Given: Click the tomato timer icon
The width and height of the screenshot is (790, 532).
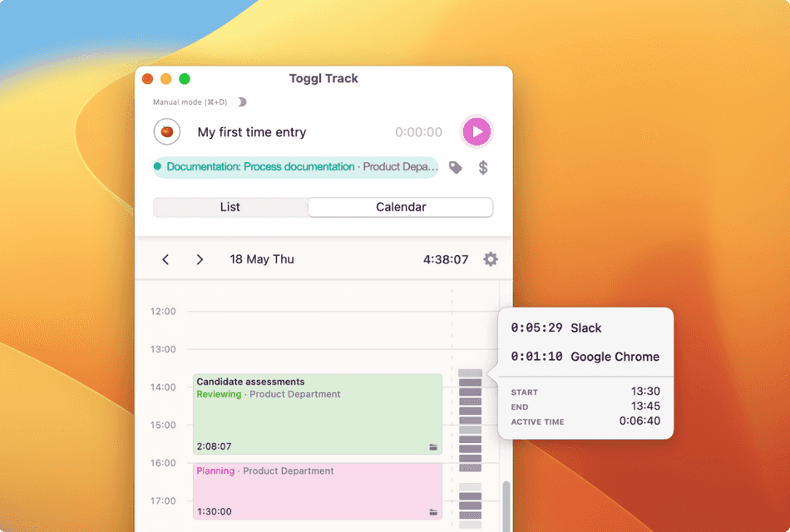Looking at the screenshot, I should point(167,131).
